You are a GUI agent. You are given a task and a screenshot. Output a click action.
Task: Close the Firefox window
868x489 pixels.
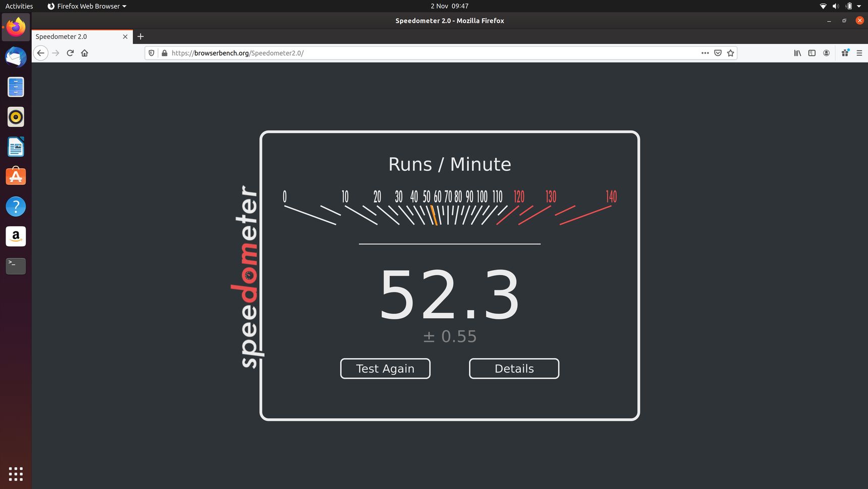point(859,21)
